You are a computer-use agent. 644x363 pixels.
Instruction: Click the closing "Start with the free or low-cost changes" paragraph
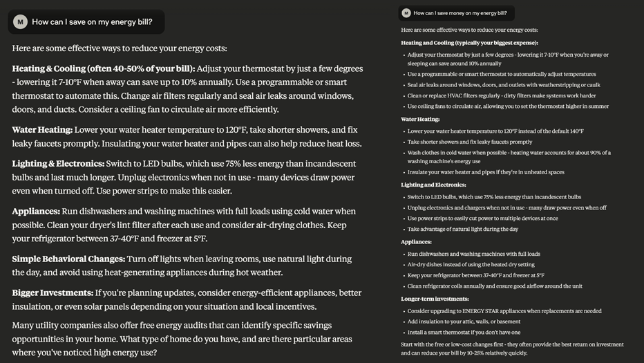(x=512, y=348)
